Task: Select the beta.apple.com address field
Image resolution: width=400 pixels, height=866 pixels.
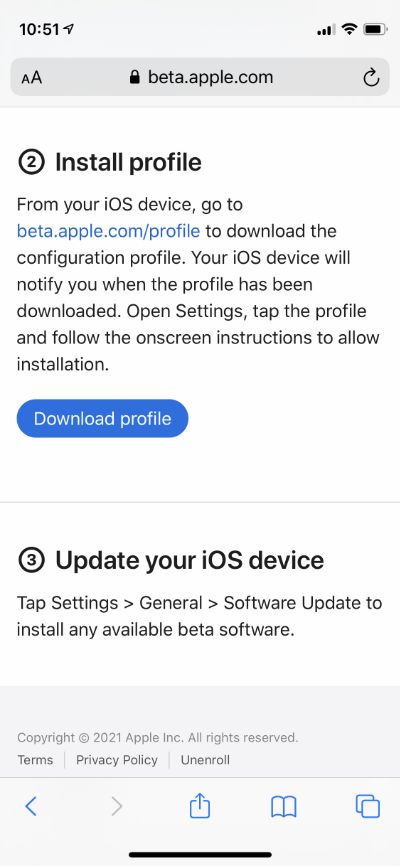Action: point(200,77)
